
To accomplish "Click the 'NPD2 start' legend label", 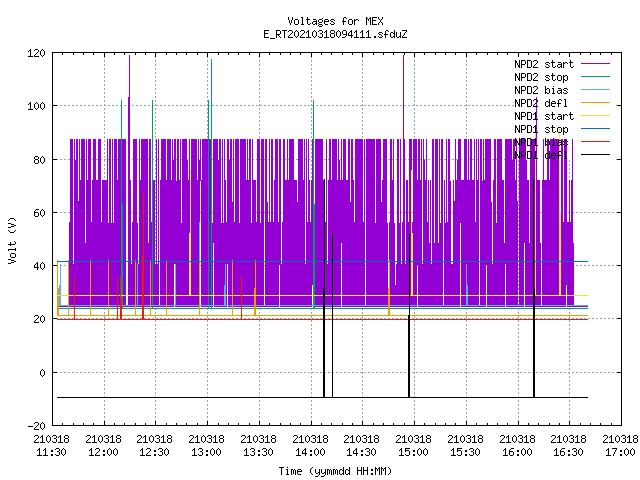I will pos(544,64).
